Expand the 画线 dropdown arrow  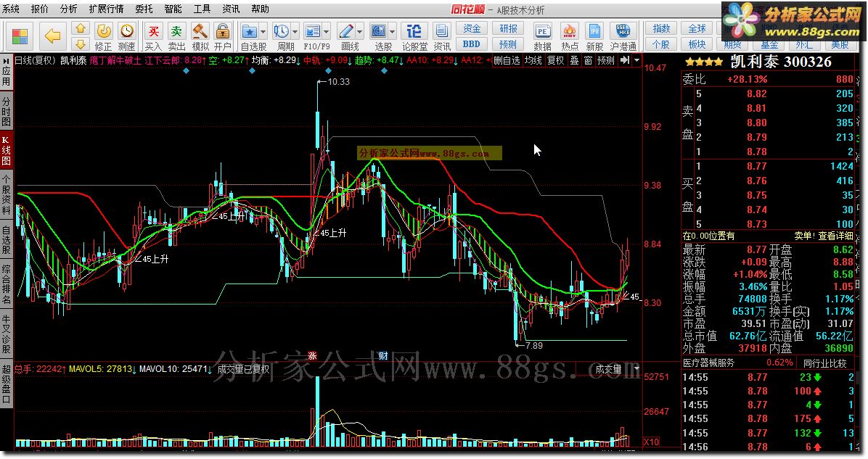click(360, 31)
